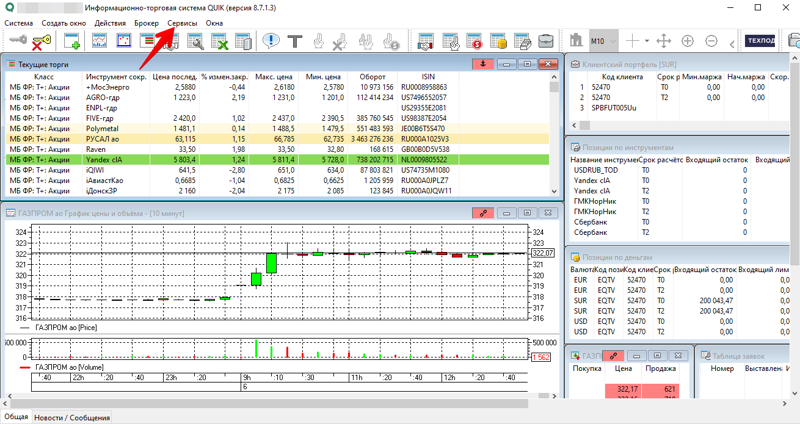The image size is (800, 424).
Task: Open the stop orders table red S icon
Action: [x=474, y=41]
